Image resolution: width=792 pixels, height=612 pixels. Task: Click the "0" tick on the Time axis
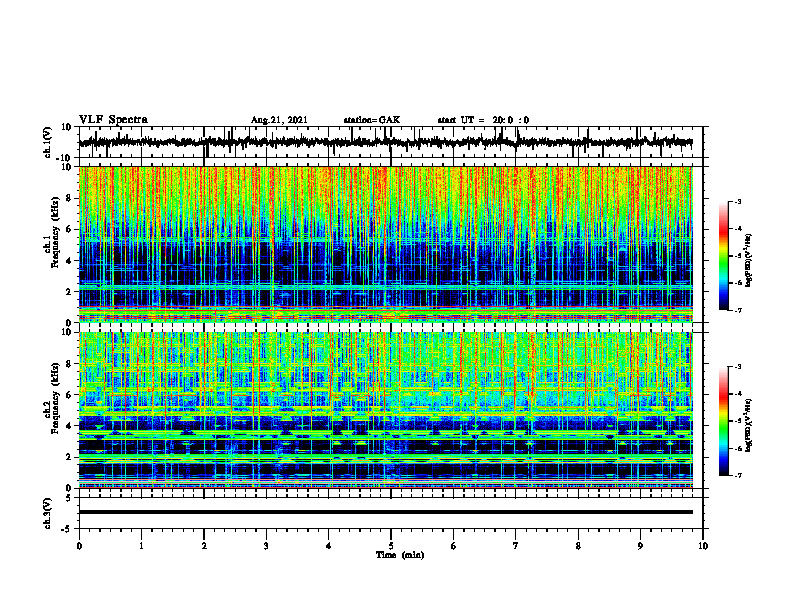79,546
